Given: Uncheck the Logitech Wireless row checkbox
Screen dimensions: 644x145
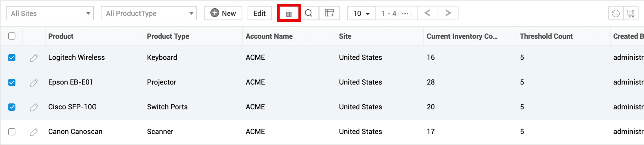Looking at the screenshot, I should point(12,58).
